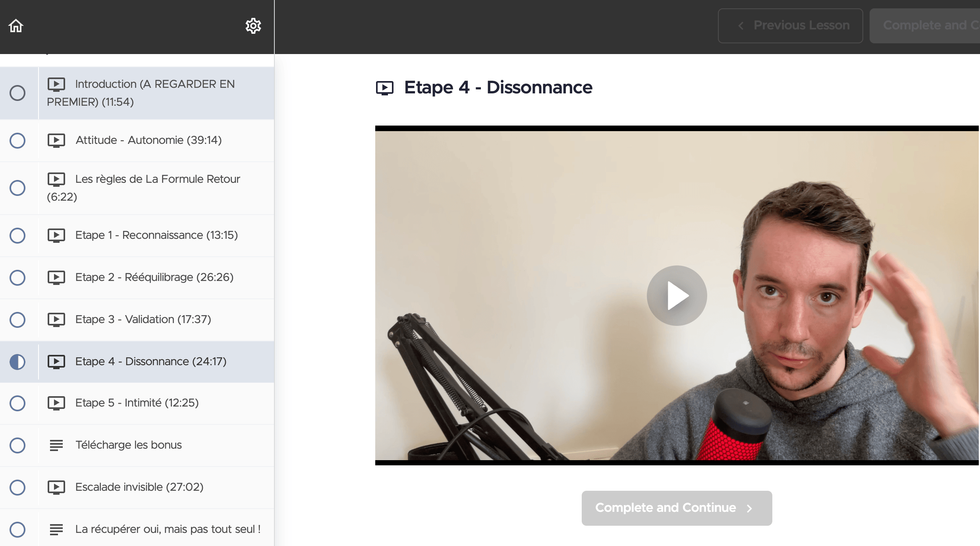Toggle completion circle for Télécharge les bonus
The width and height of the screenshot is (980, 546).
tap(17, 445)
